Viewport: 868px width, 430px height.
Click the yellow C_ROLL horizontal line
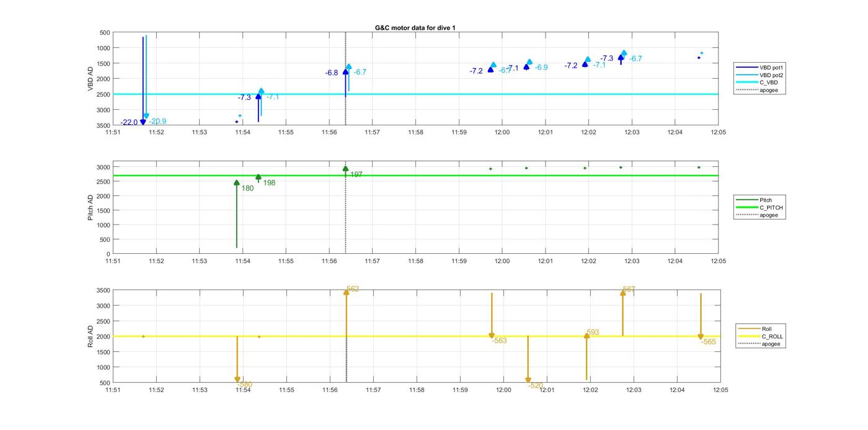(415, 336)
